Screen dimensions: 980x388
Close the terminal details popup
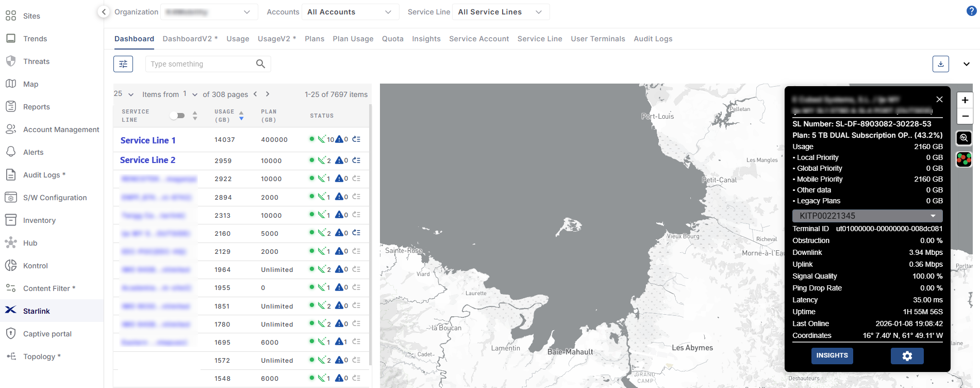pyautogui.click(x=939, y=100)
